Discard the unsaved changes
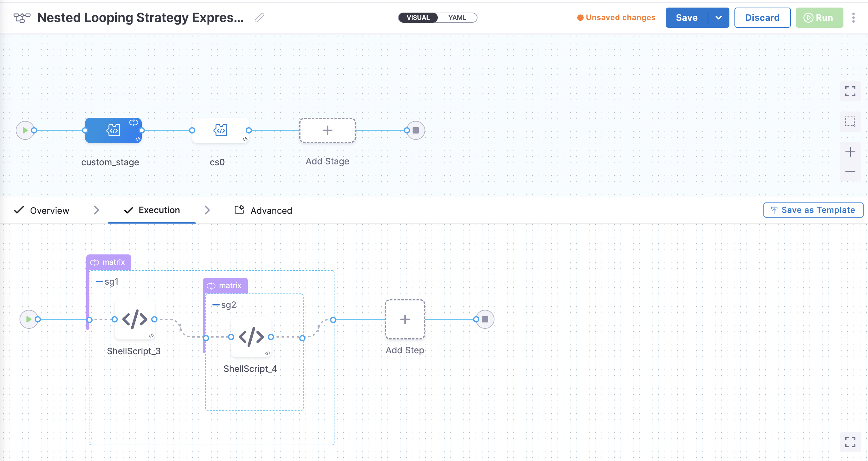Image resolution: width=868 pixels, height=461 pixels. tap(762, 18)
